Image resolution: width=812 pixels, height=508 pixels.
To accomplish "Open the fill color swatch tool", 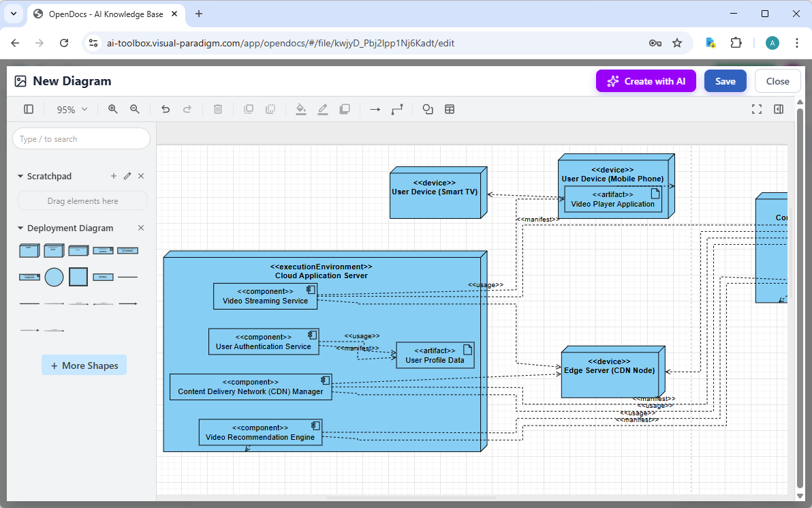I will tap(301, 109).
